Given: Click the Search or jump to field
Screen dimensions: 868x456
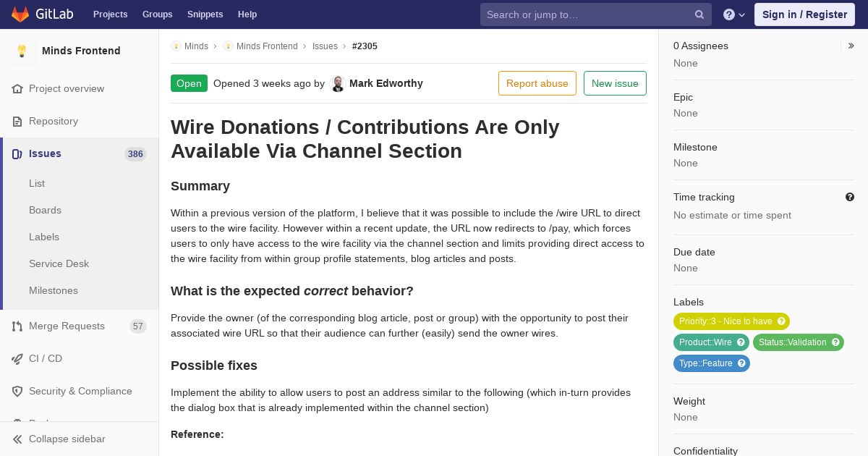Looking at the screenshot, I should click(x=596, y=14).
